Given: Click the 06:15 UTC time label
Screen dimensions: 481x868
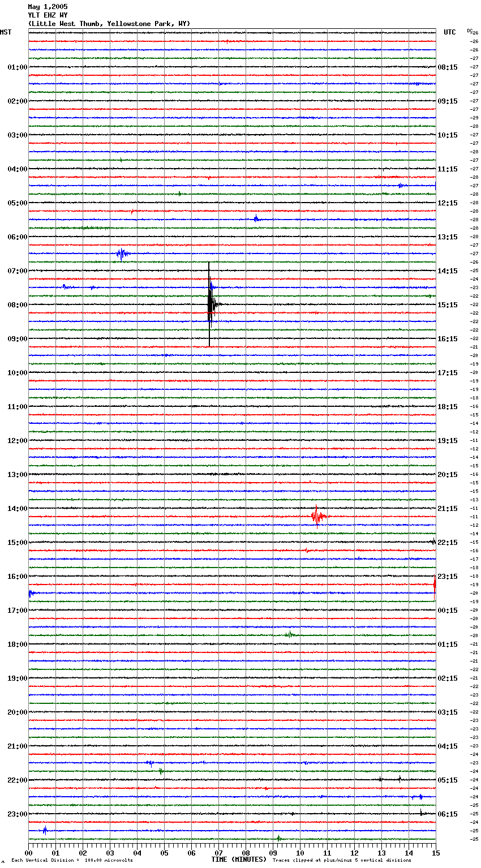Looking at the screenshot, I should pyautogui.click(x=448, y=814).
